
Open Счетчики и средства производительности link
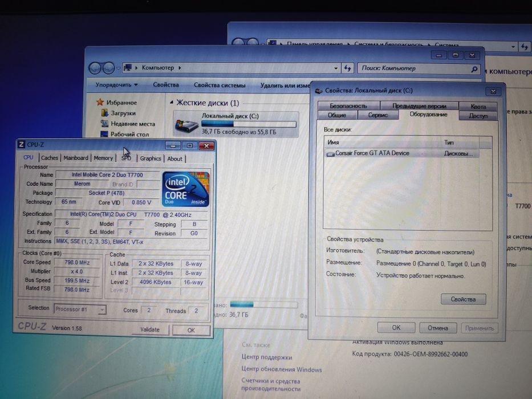click(271, 385)
